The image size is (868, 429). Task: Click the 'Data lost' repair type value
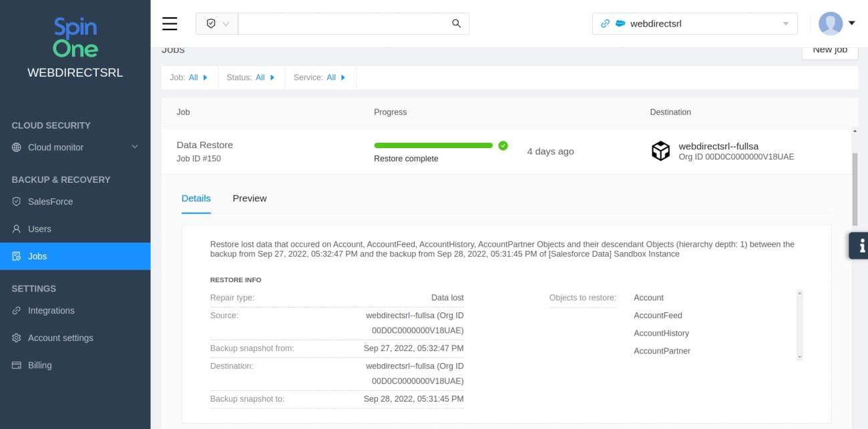(447, 298)
